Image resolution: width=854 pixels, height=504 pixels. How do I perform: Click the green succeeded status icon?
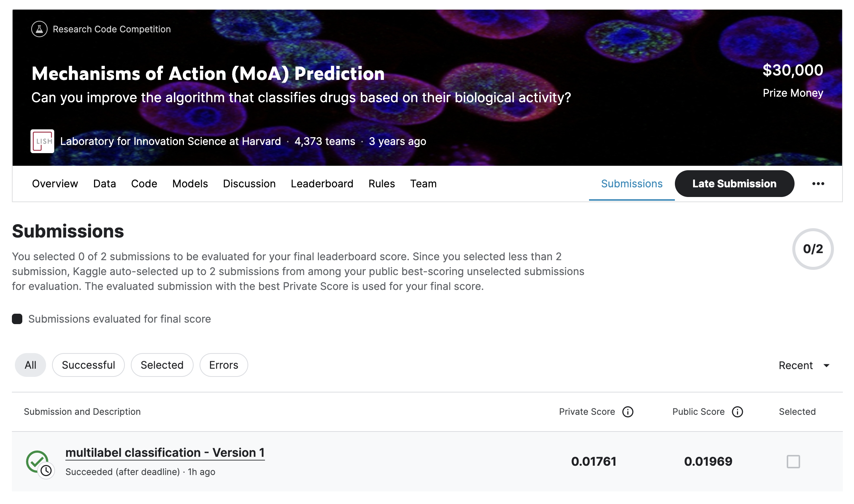37,461
